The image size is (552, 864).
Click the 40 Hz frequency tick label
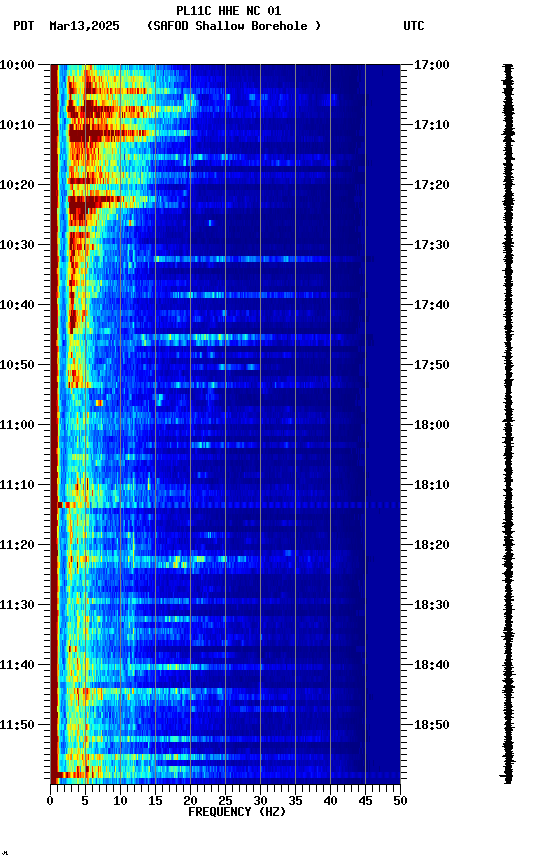[330, 801]
